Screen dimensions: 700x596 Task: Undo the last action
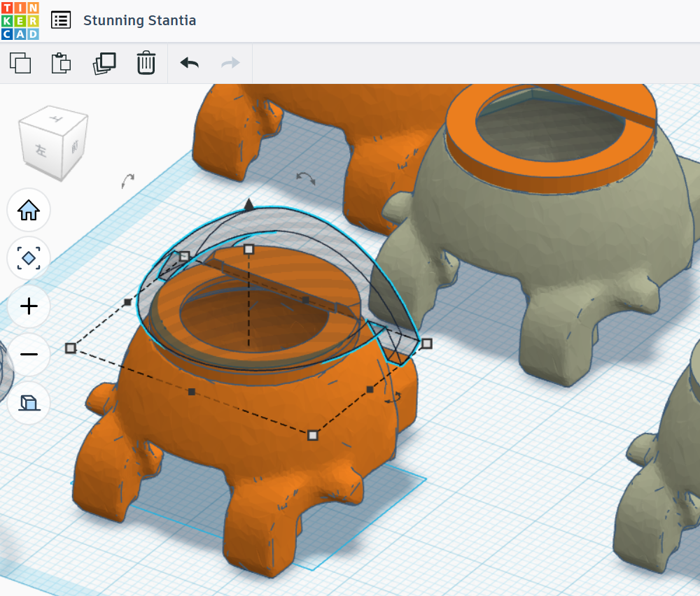click(189, 63)
